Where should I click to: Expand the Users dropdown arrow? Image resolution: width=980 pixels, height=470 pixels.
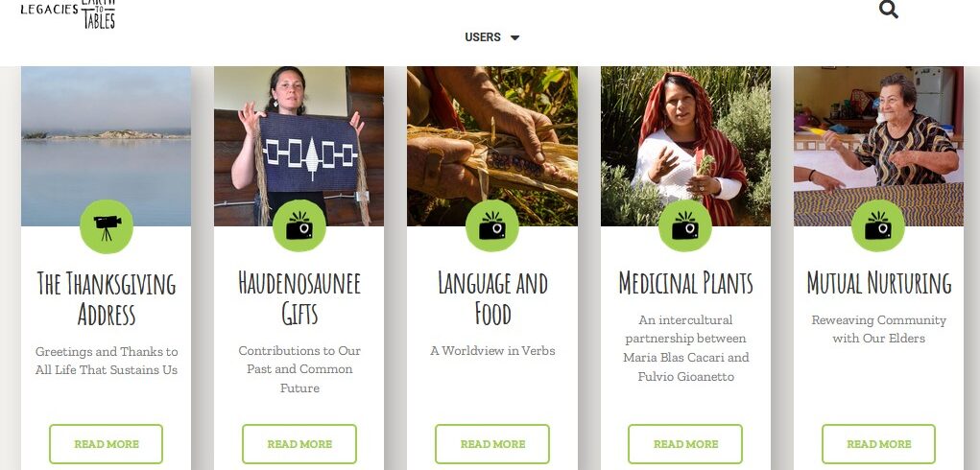[x=515, y=37]
